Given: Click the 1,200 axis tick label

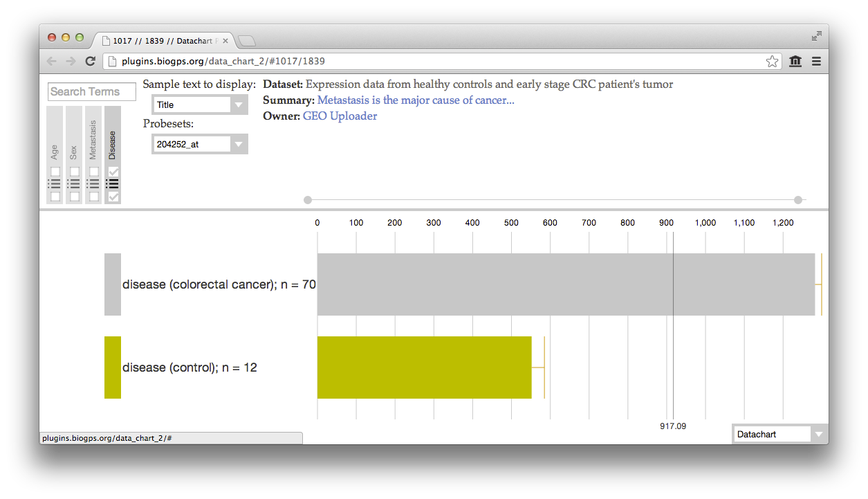Looking at the screenshot, I should tap(783, 223).
